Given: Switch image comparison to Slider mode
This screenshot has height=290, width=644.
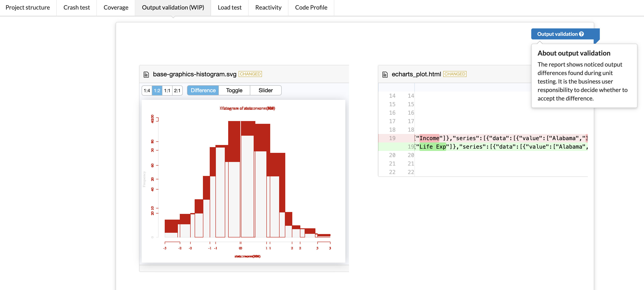Looking at the screenshot, I should click(x=266, y=91).
